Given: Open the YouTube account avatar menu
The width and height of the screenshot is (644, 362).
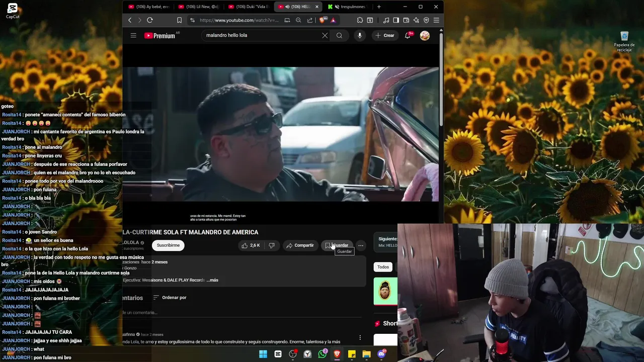Looking at the screenshot, I should tap(425, 36).
